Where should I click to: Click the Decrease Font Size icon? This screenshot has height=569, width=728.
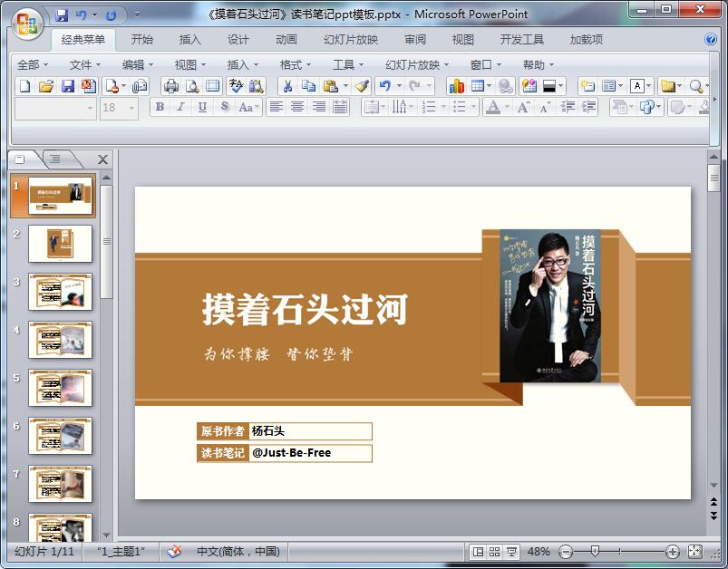545,107
